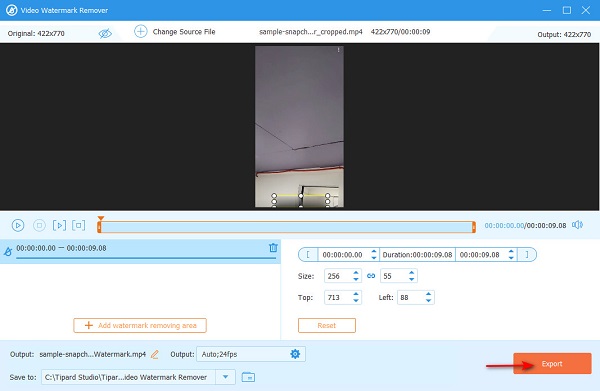The height and width of the screenshot is (391, 600).
Task: Increase the width size 256
Action: (356, 273)
